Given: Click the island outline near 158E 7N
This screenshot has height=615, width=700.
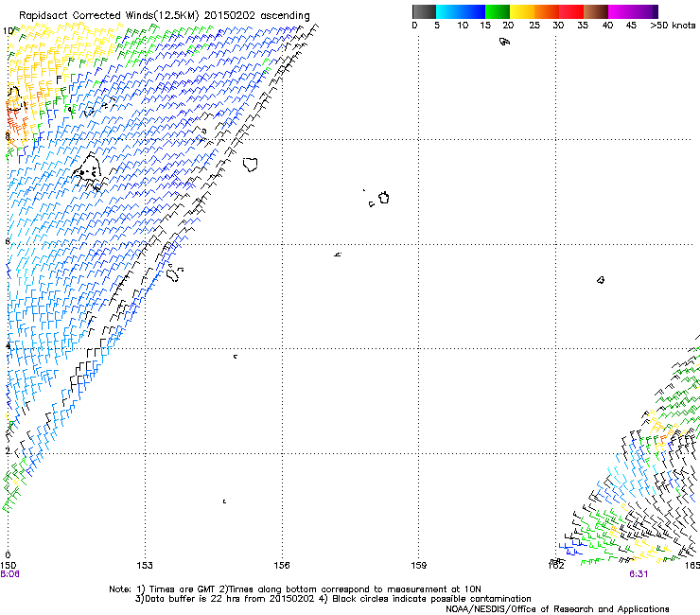Looking at the screenshot, I should 384,198.
